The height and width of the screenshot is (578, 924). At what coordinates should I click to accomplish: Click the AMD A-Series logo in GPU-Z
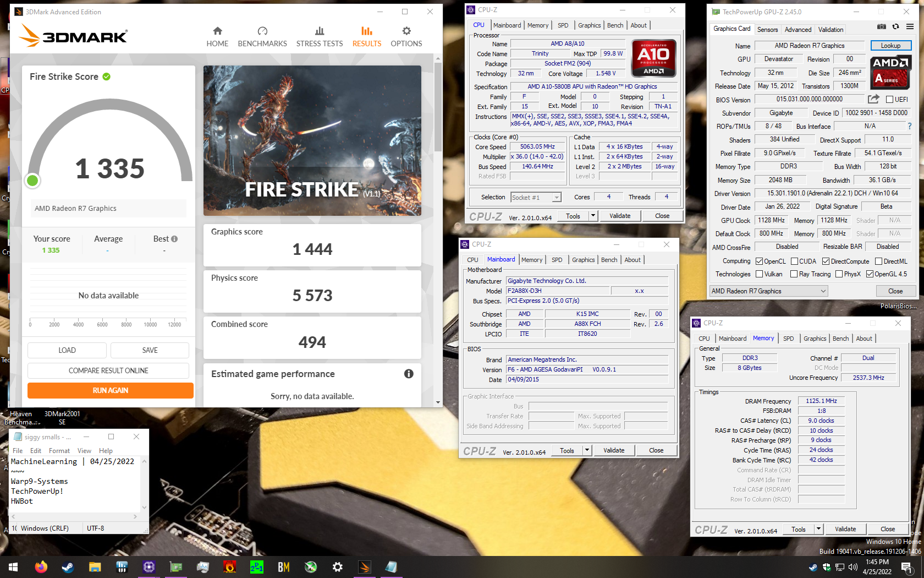tap(891, 72)
